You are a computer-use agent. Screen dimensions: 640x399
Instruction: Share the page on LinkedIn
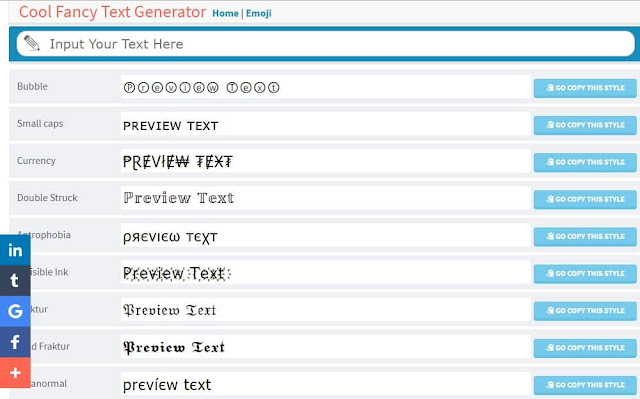tap(15, 250)
